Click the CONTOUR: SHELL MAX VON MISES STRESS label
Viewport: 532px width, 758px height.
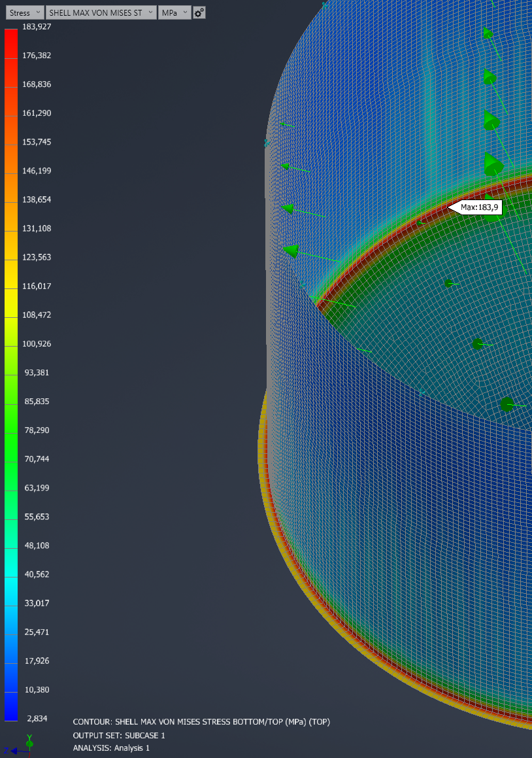pos(201,721)
